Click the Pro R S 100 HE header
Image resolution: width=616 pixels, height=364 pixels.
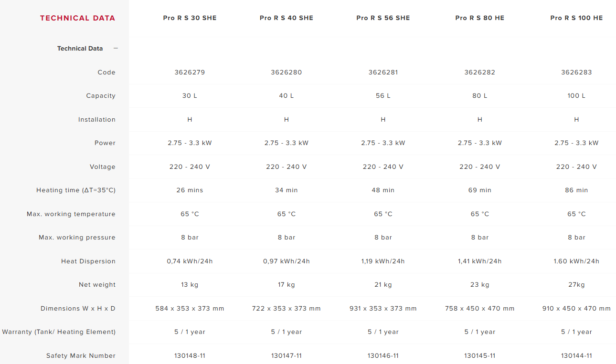pyautogui.click(x=576, y=18)
